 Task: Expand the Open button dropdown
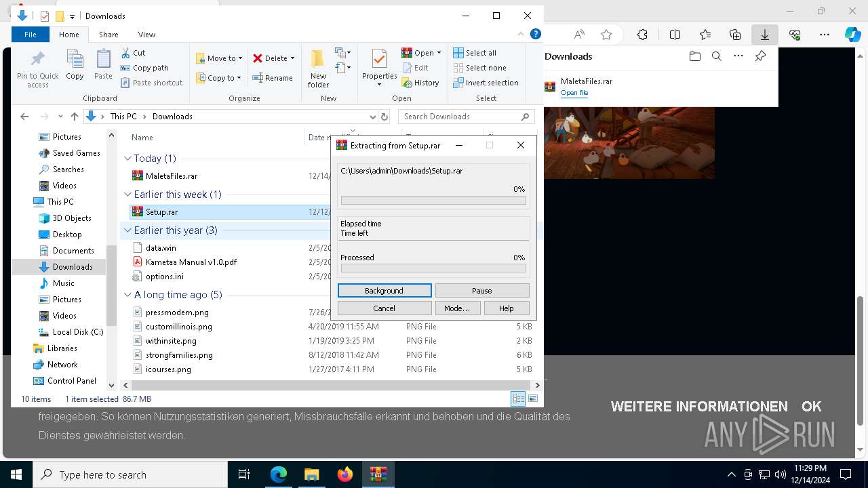click(439, 53)
